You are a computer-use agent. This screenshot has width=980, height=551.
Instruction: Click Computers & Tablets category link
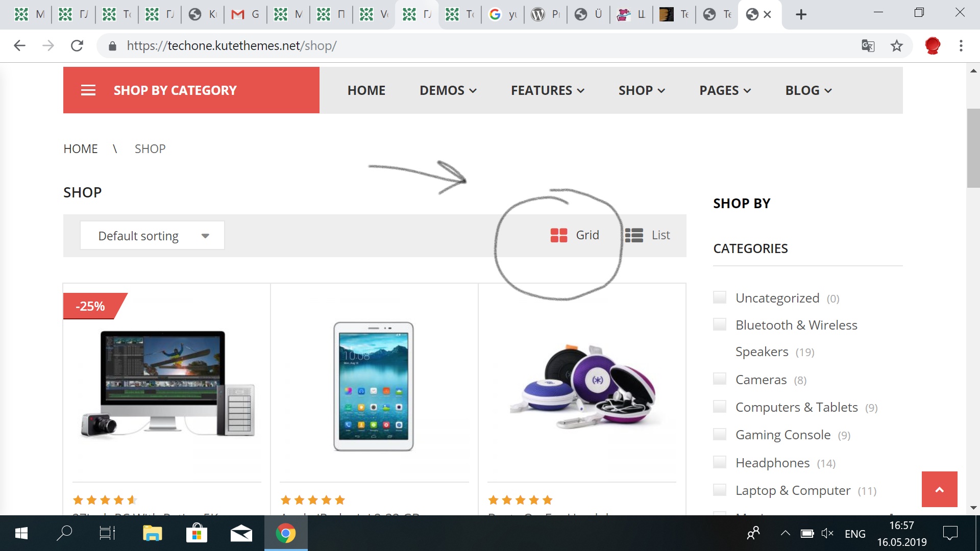[797, 407]
